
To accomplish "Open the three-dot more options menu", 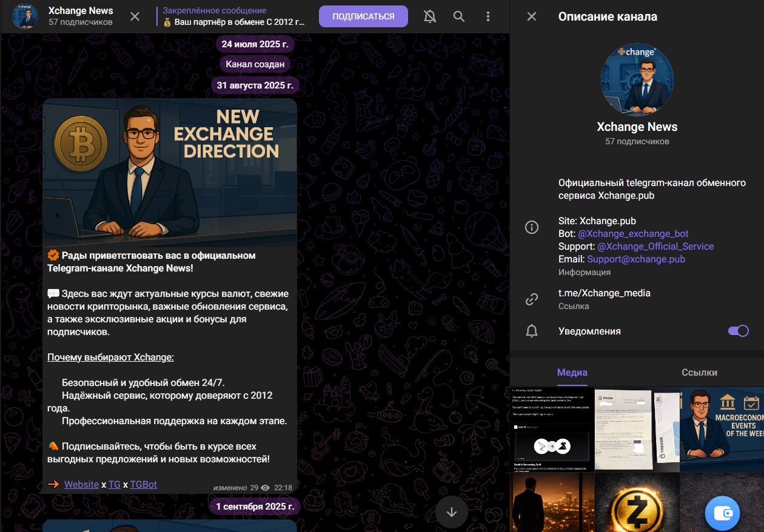I will [x=488, y=17].
